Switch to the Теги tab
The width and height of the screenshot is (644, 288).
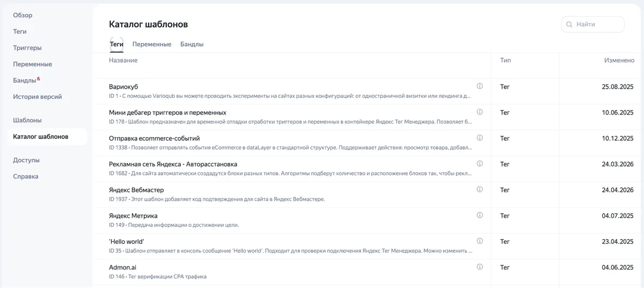[x=116, y=44]
